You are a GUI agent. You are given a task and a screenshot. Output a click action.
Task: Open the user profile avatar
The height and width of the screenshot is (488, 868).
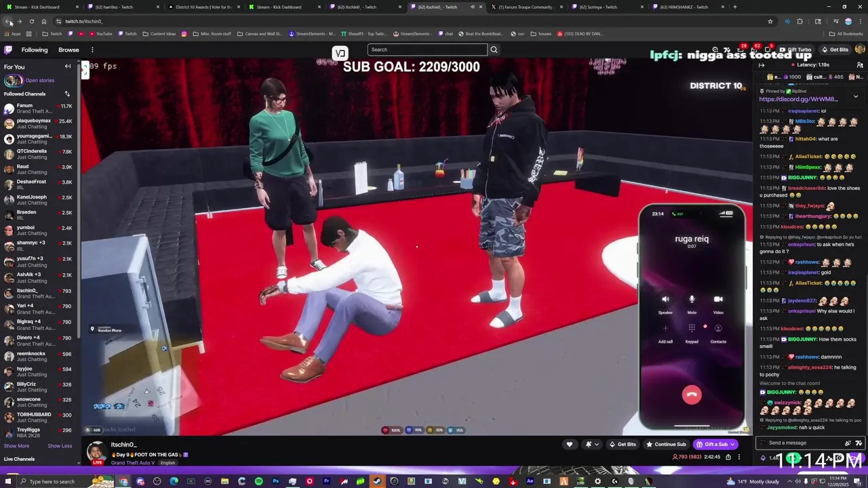(x=860, y=49)
